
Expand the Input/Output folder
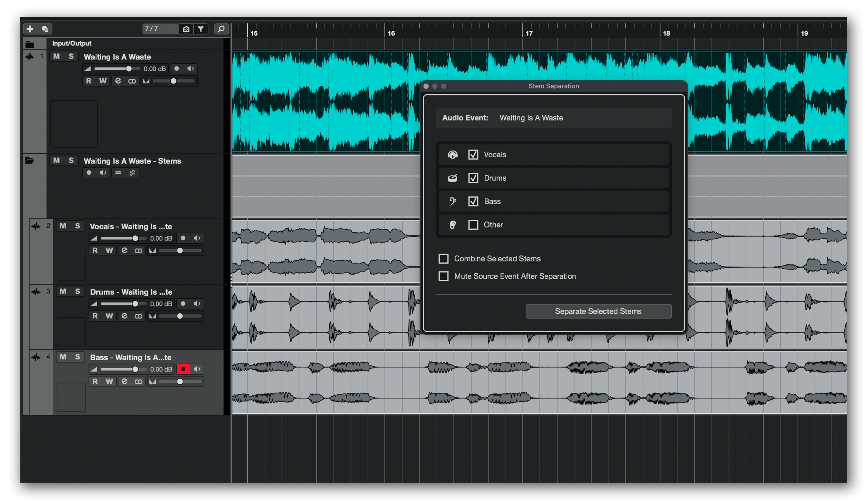30,44
